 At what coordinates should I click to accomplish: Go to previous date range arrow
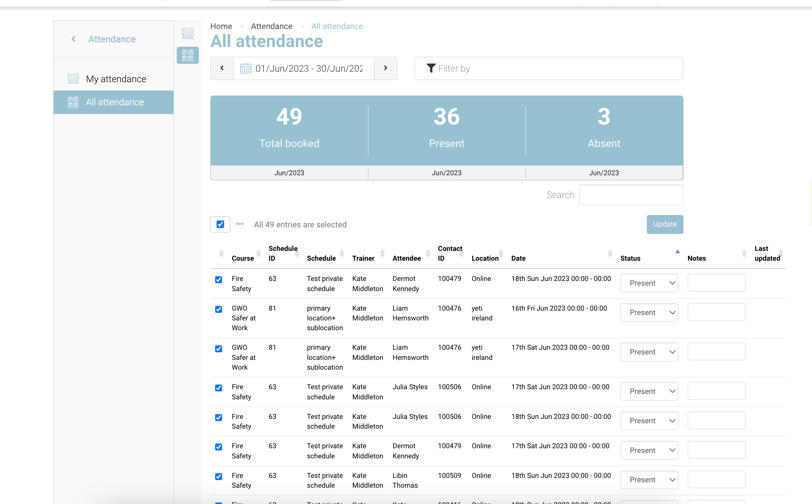(222, 68)
